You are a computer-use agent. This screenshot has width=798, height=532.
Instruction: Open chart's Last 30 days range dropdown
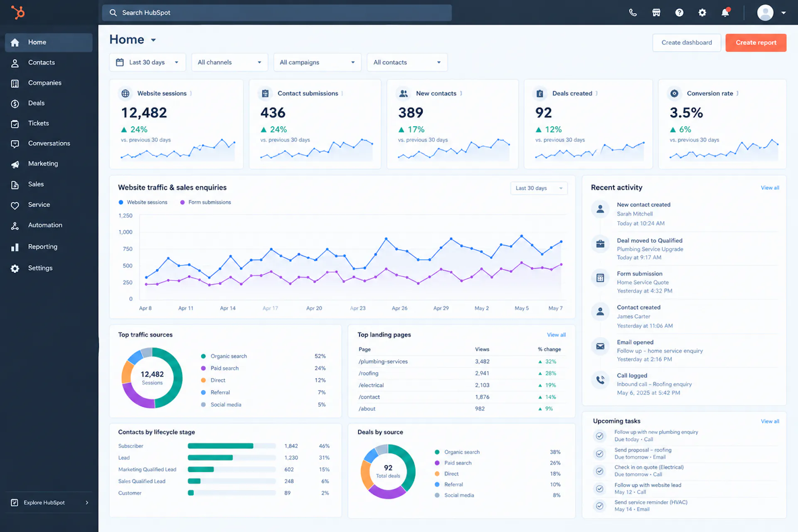point(539,188)
